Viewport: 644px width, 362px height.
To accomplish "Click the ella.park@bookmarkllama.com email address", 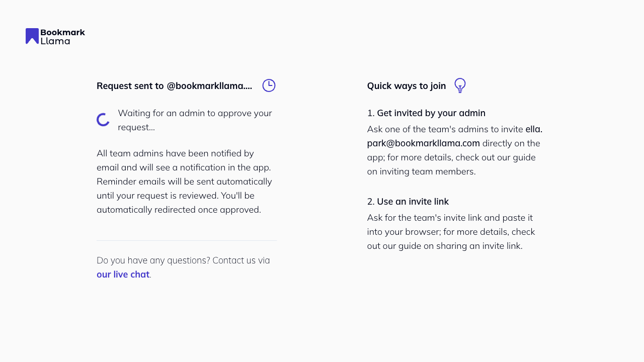I will click(x=423, y=143).
